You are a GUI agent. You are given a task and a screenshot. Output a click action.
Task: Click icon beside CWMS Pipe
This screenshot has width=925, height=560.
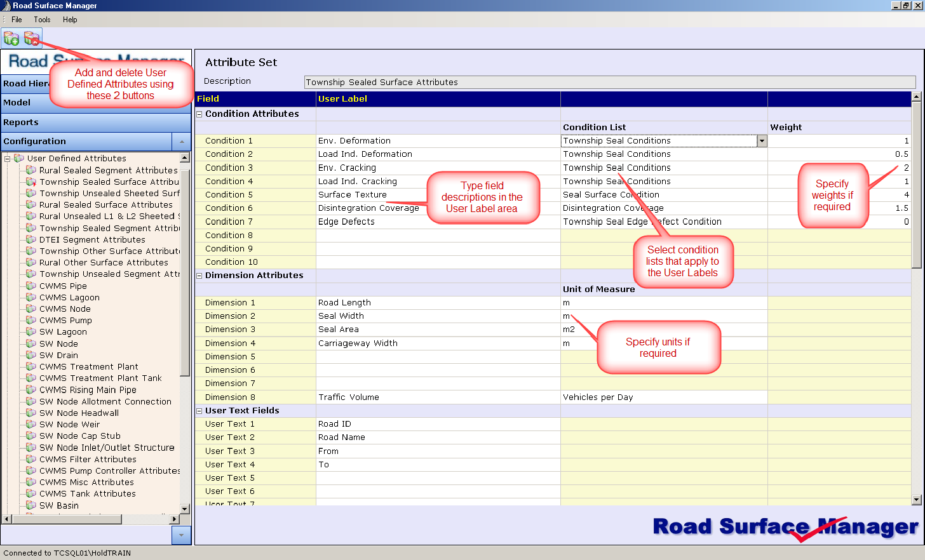point(30,286)
